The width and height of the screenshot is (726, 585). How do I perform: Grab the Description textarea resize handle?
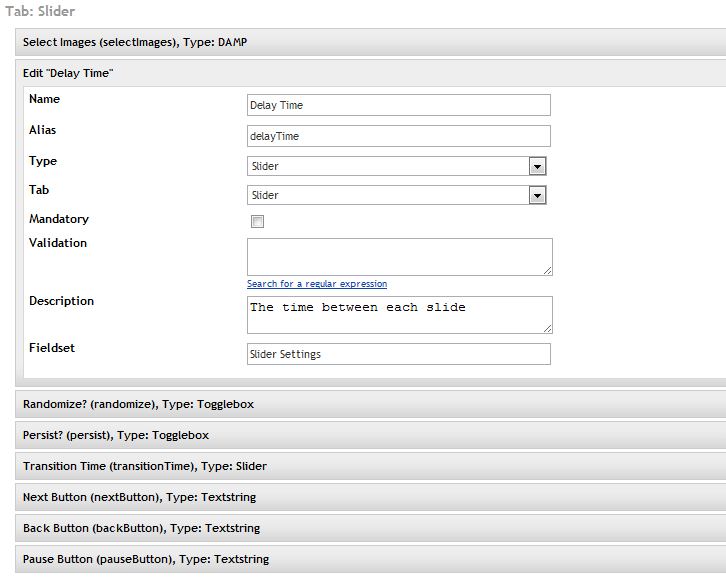tap(547, 328)
